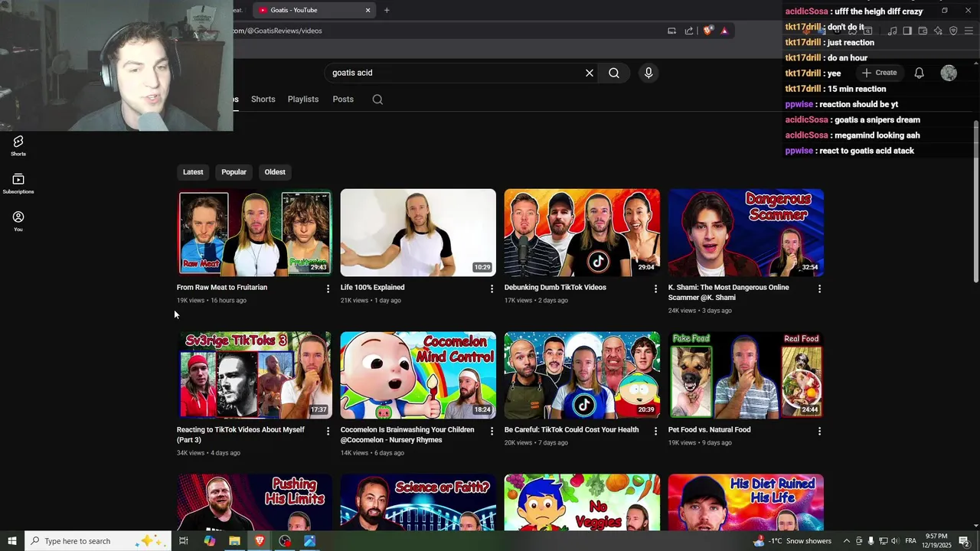Screen dimensions: 980x551
Task: Open media control music note icon
Action: coord(892,31)
